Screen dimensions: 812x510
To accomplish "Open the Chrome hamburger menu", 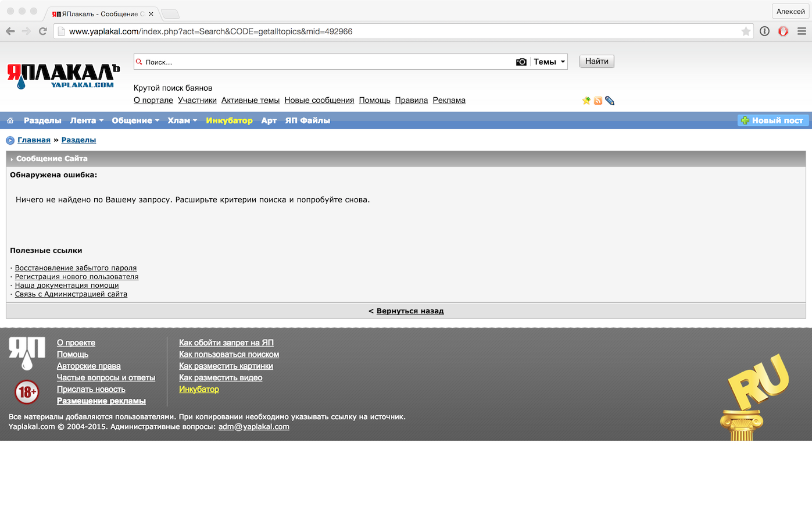I will pyautogui.click(x=802, y=31).
